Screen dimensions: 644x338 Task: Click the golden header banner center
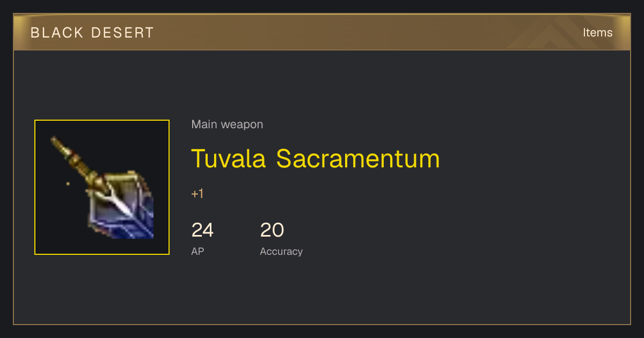point(322,32)
